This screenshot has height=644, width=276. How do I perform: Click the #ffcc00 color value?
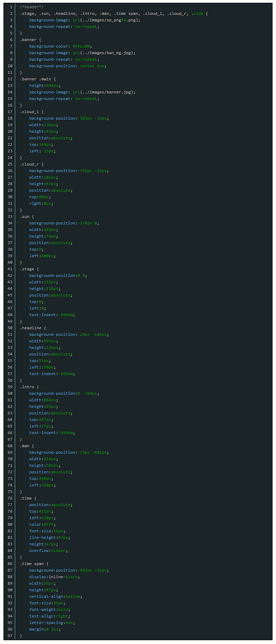click(x=82, y=46)
